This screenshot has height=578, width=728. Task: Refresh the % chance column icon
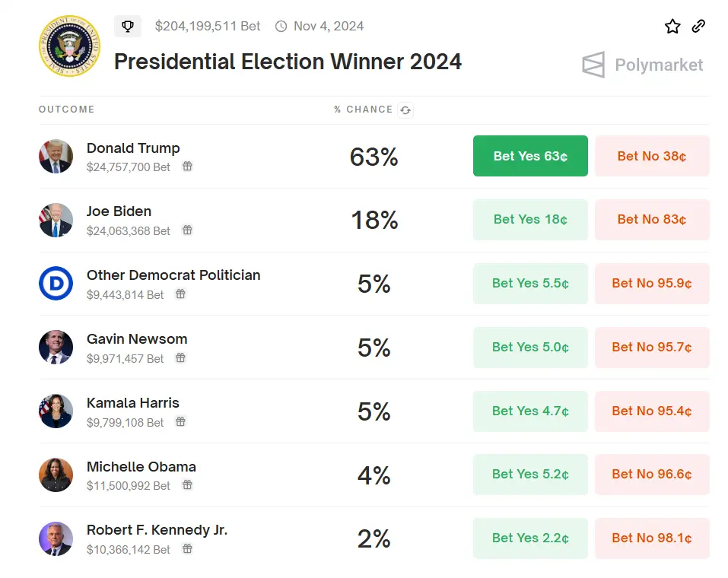click(405, 110)
